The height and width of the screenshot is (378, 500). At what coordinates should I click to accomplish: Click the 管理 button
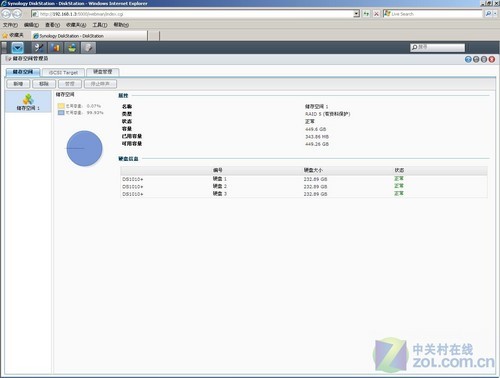(70, 84)
